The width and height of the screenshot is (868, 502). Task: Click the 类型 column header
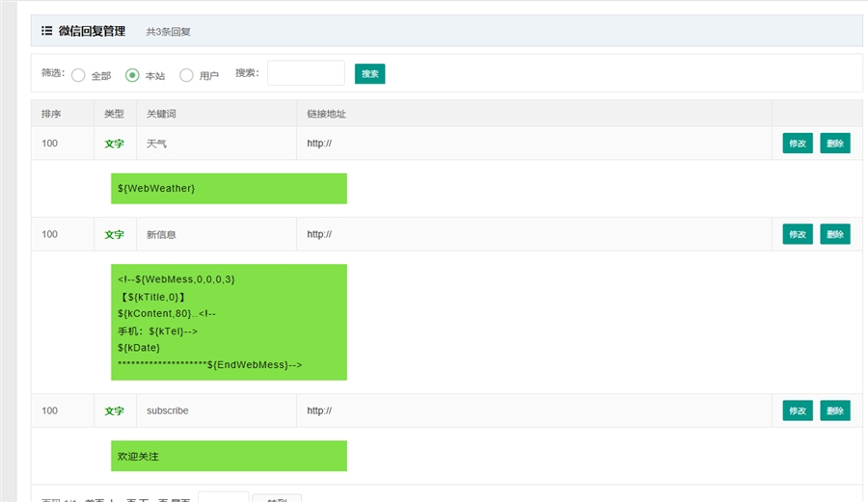click(114, 114)
